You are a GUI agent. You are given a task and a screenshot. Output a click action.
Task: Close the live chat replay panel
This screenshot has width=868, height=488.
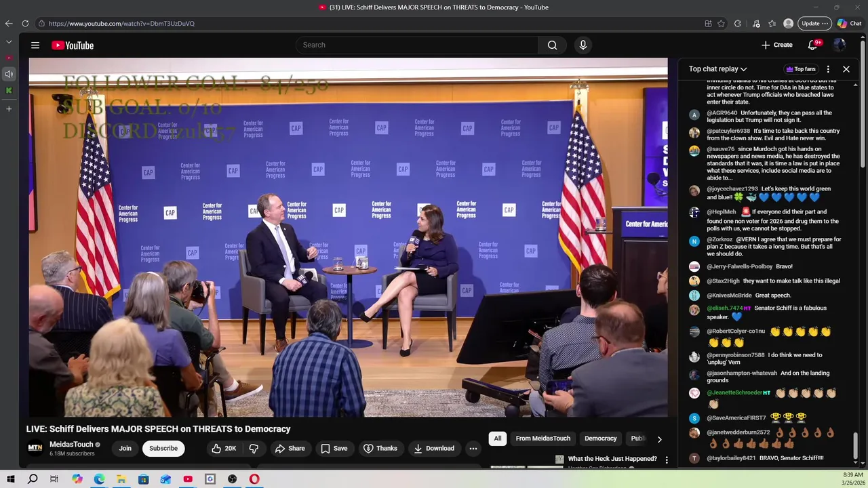point(846,69)
